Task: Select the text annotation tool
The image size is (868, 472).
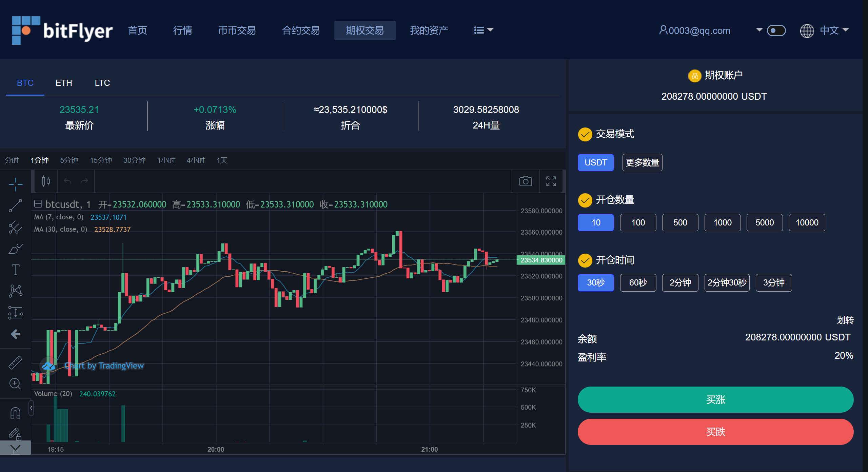Action: click(16, 270)
